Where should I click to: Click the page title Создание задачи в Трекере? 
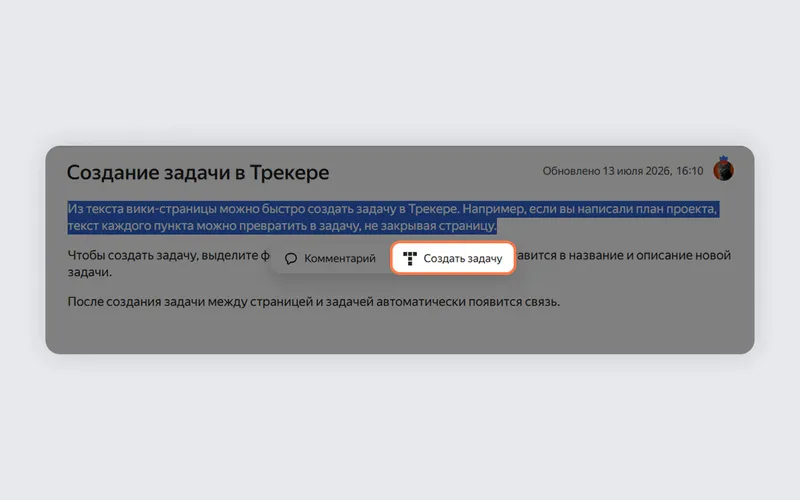click(198, 172)
